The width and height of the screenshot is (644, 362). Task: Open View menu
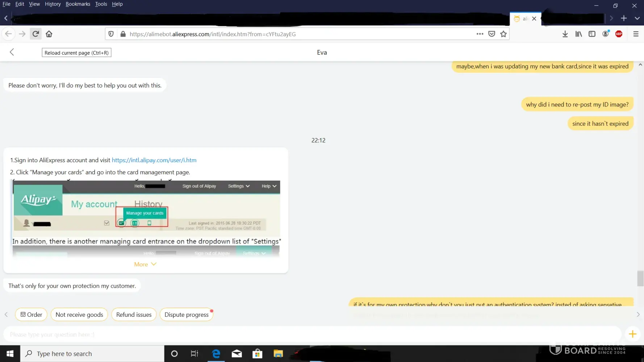tap(34, 4)
